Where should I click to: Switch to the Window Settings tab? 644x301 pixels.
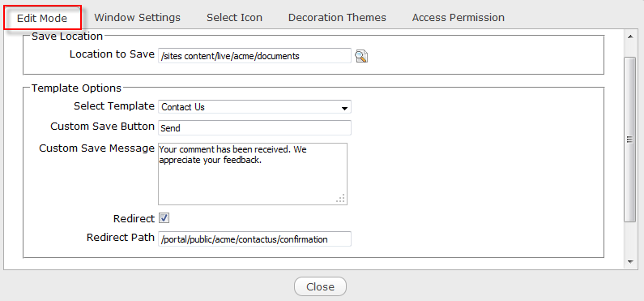tap(137, 18)
